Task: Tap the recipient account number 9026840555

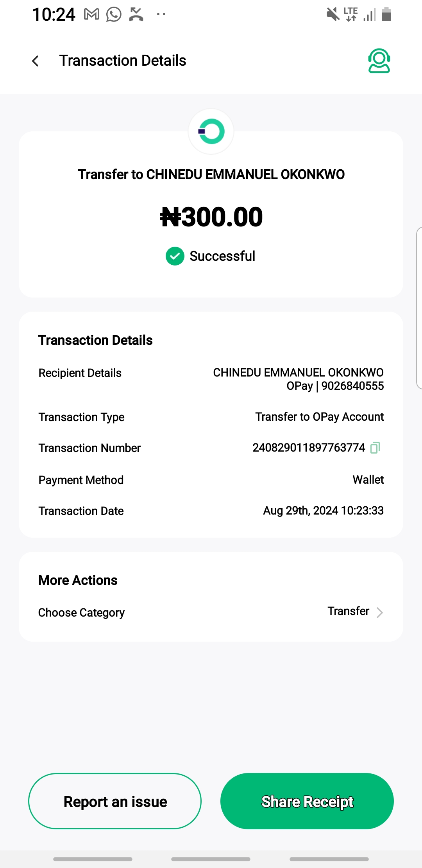Action: tap(352, 386)
